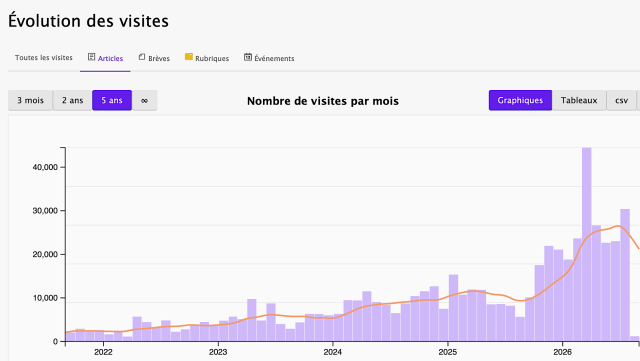Switch to the Rubriques tab
Screen dimensions: 640x361
tap(212, 58)
